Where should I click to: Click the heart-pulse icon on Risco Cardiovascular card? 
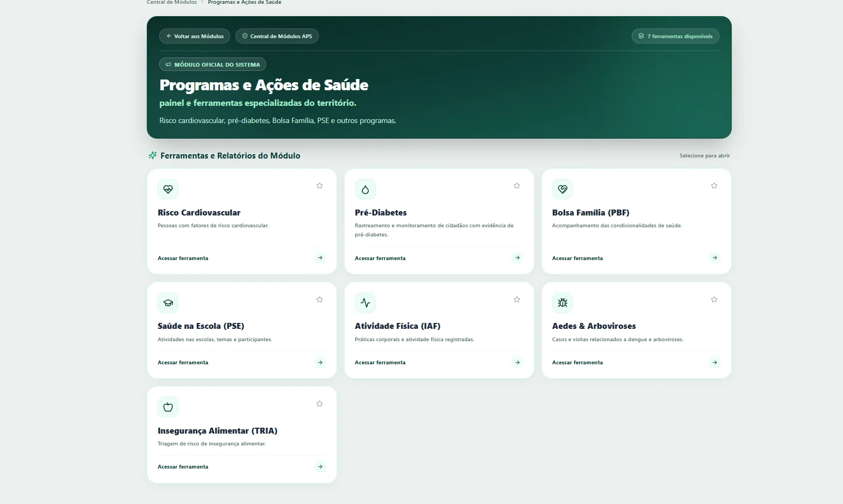[x=168, y=189]
